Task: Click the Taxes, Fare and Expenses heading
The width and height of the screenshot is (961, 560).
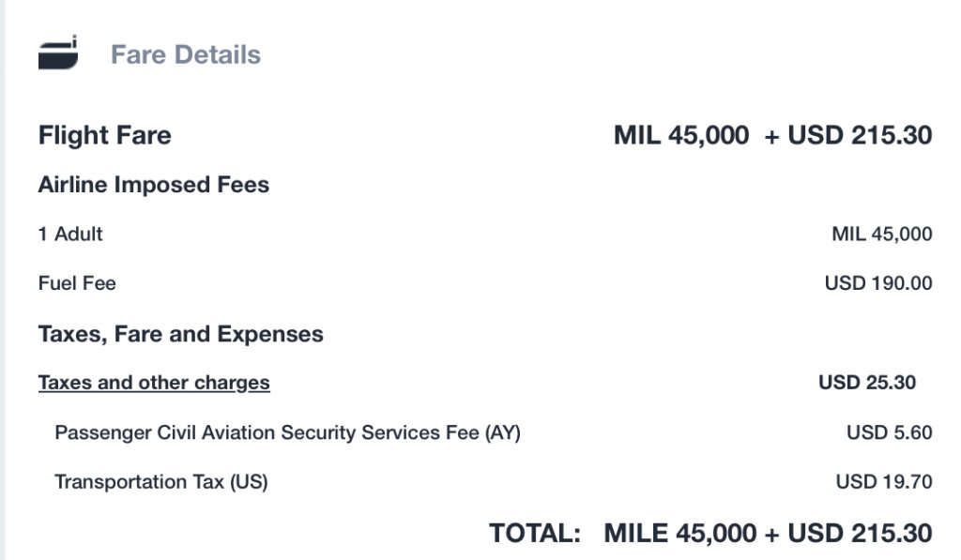Action: tap(180, 334)
